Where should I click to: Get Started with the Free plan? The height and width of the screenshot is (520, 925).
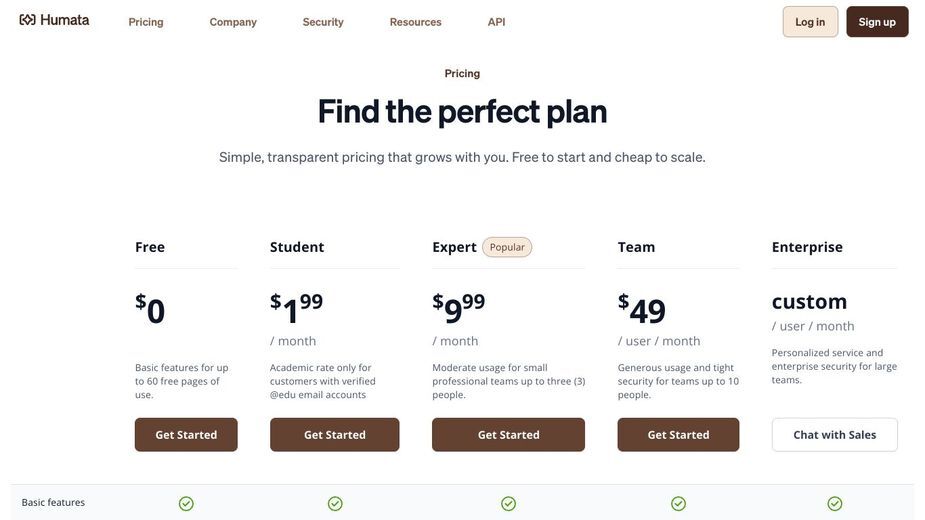186,435
